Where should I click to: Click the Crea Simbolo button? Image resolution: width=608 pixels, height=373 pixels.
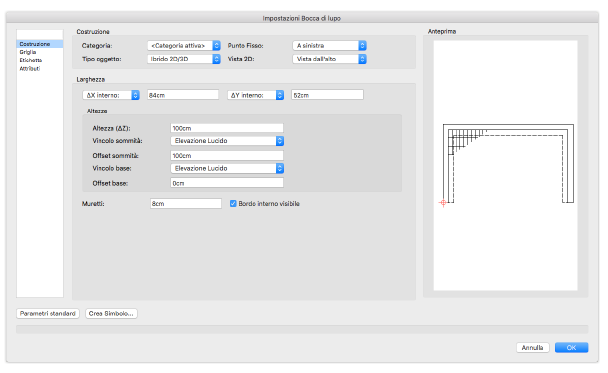pyautogui.click(x=111, y=313)
